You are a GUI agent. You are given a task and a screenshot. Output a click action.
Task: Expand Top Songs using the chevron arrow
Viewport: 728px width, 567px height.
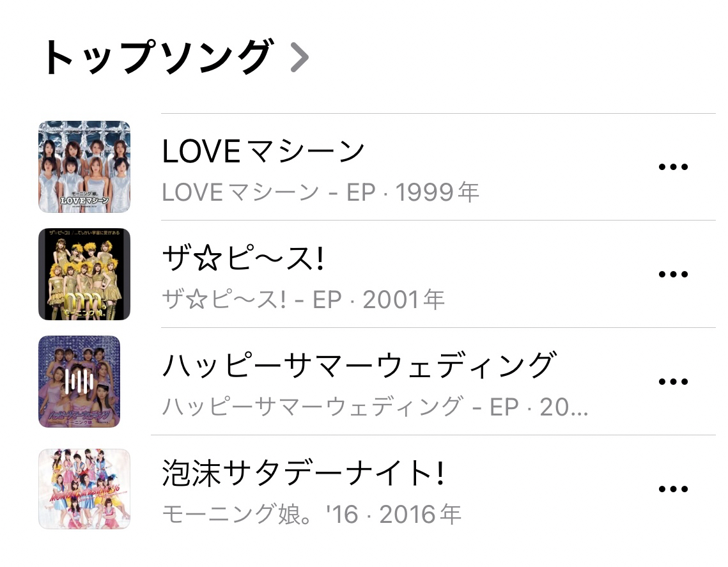click(299, 58)
